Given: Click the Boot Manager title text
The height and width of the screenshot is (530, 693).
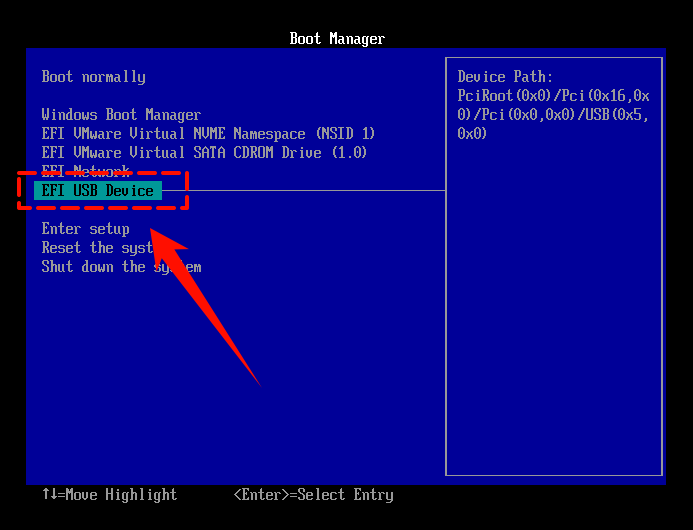Looking at the screenshot, I should (337, 39).
